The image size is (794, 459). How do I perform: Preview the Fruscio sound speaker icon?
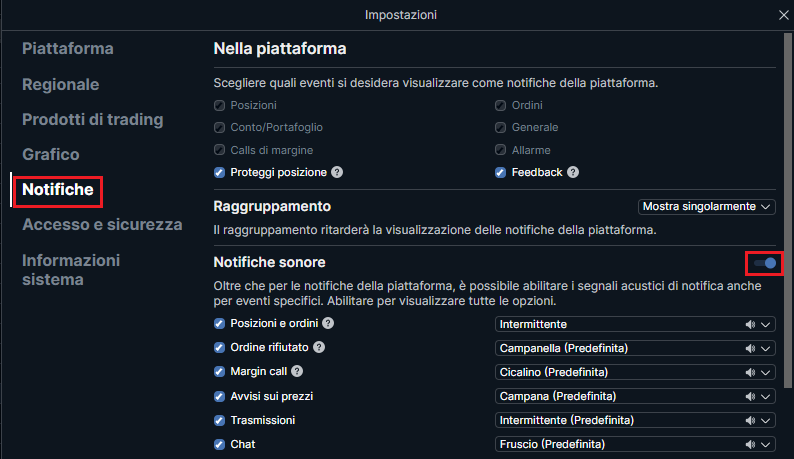pos(750,445)
